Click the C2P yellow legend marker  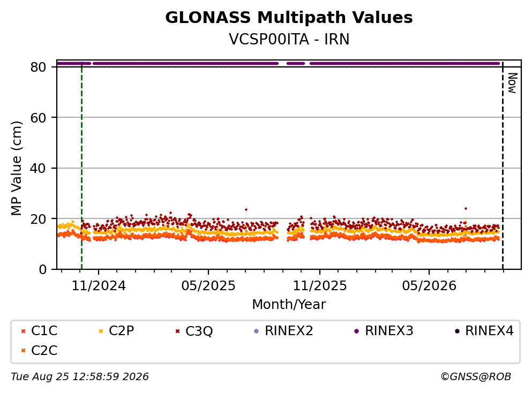101,331
